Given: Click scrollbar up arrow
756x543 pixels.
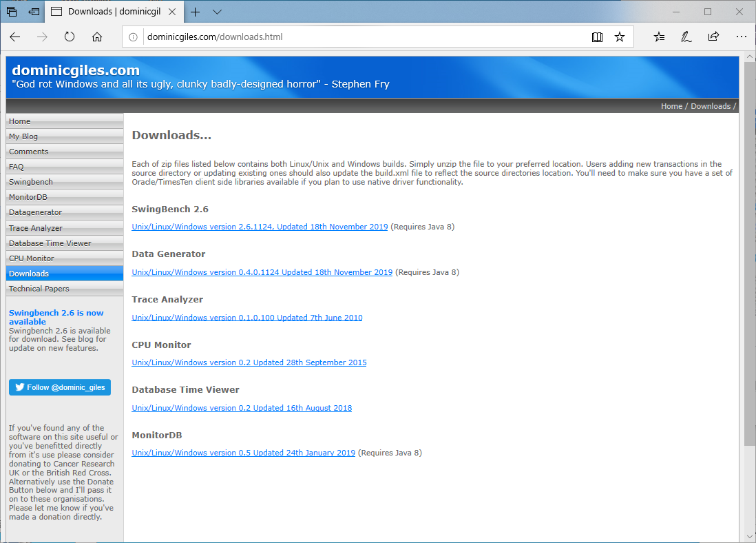Looking at the screenshot, I should coord(750,57).
